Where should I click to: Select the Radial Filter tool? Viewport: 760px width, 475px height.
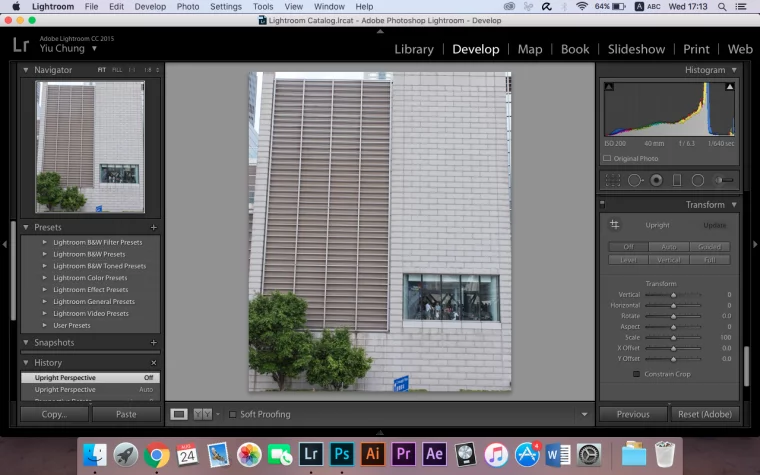point(697,180)
